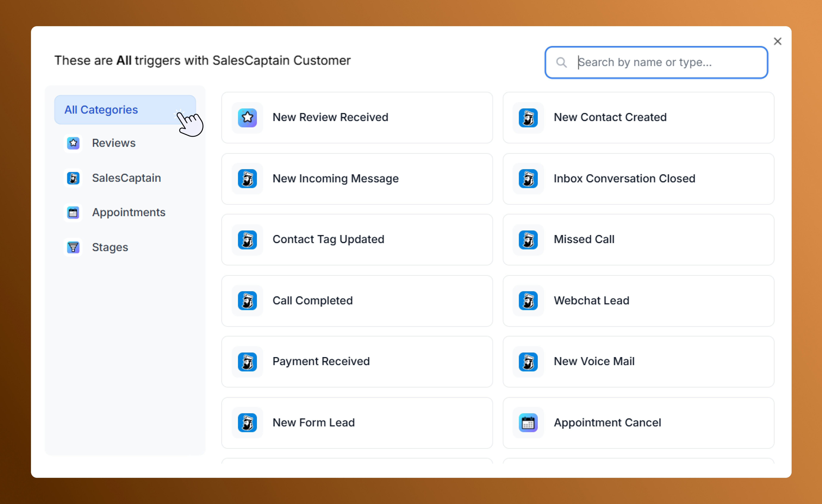Click the search by name input field
The height and width of the screenshot is (504, 822).
(x=656, y=62)
